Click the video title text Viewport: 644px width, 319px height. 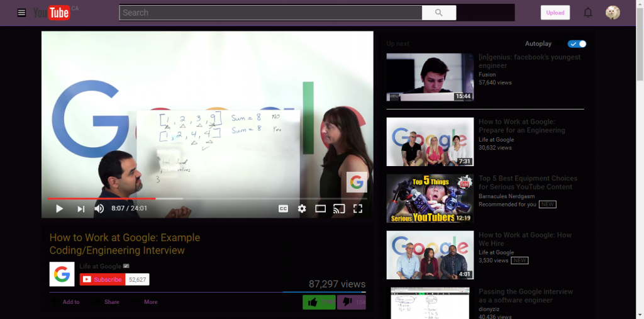click(x=125, y=243)
